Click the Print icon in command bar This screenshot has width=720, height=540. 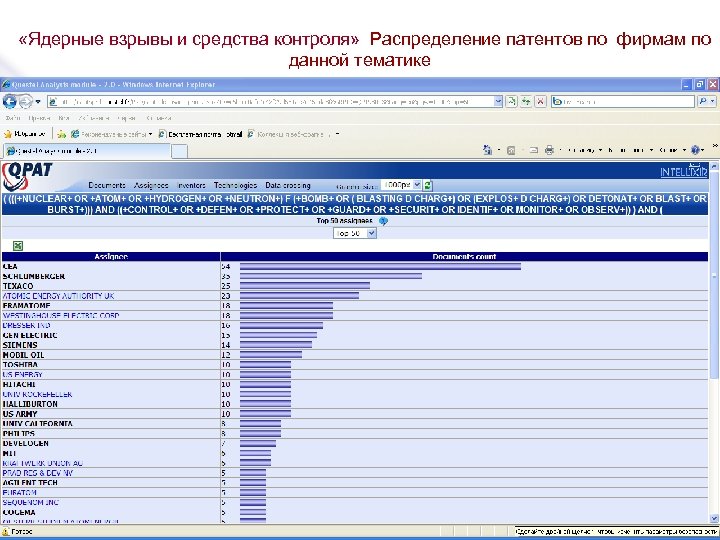[x=549, y=150]
